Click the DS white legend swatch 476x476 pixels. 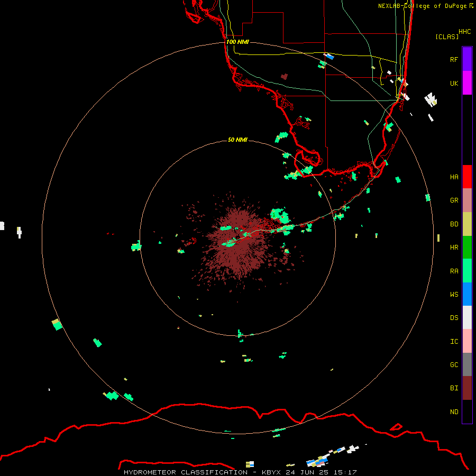coord(467,317)
